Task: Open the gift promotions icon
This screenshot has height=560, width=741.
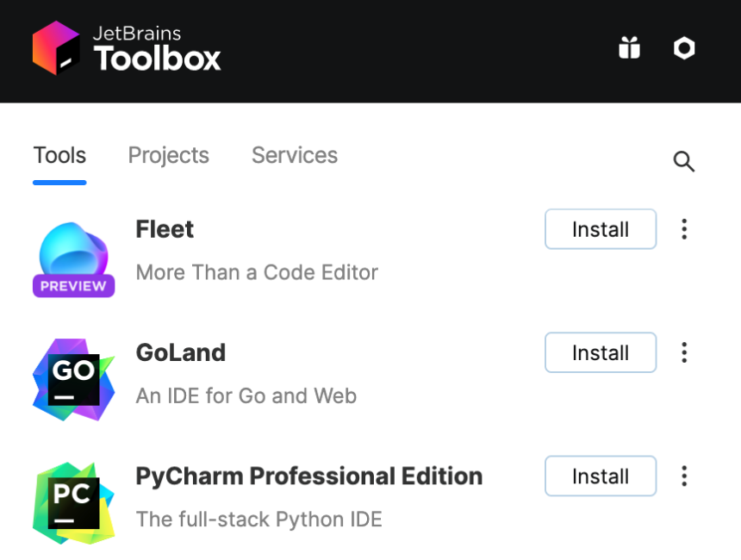Action: (x=629, y=48)
